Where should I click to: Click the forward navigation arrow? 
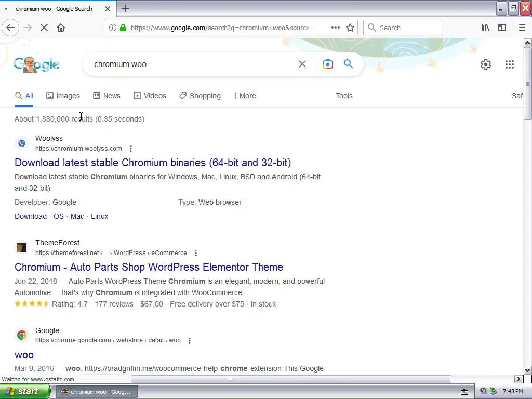pos(28,28)
